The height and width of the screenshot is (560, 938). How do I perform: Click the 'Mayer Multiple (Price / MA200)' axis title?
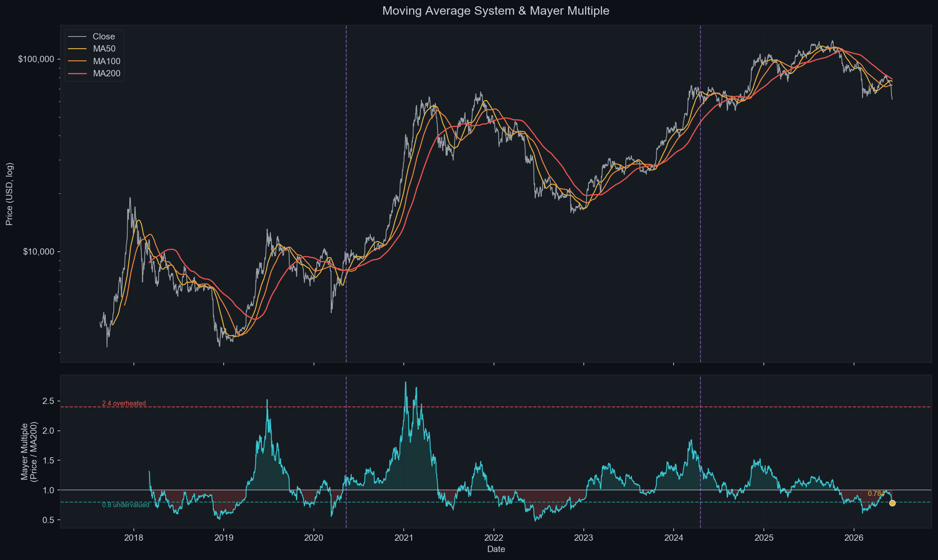click(x=29, y=451)
